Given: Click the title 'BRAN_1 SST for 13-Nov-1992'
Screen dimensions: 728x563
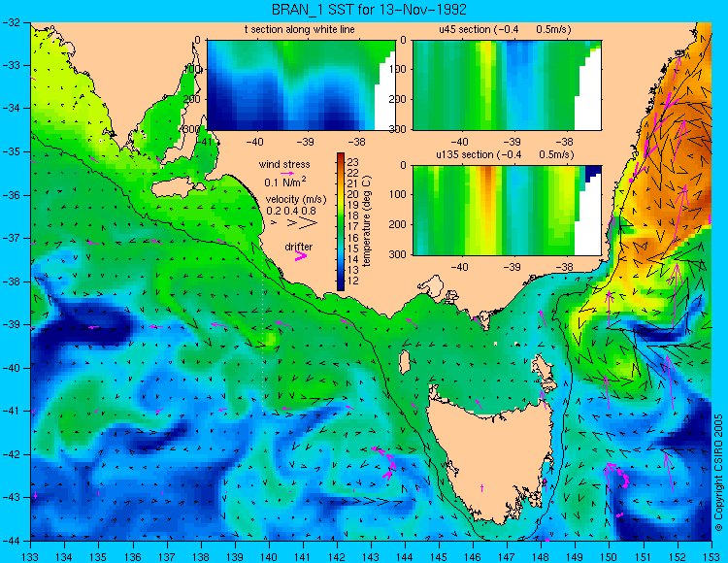Looking at the screenshot, I should (x=369, y=10).
